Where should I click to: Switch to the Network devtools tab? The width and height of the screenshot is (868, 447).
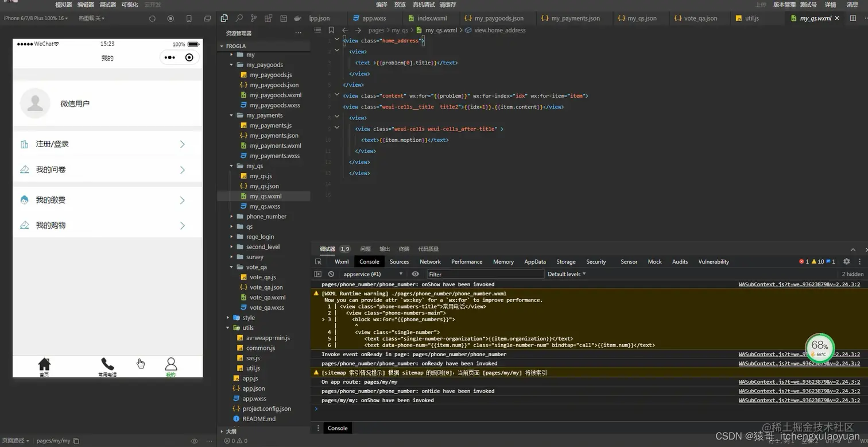click(430, 261)
